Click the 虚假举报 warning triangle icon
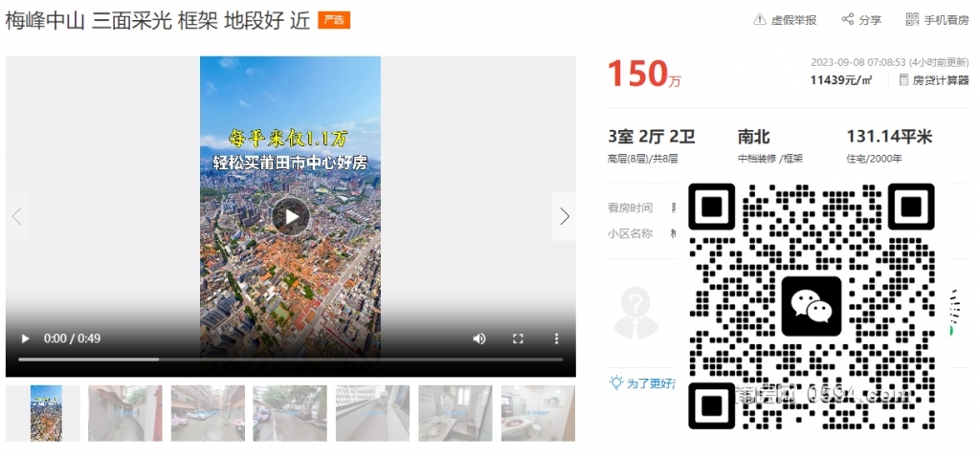The image size is (980, 459). coord(759,19)
